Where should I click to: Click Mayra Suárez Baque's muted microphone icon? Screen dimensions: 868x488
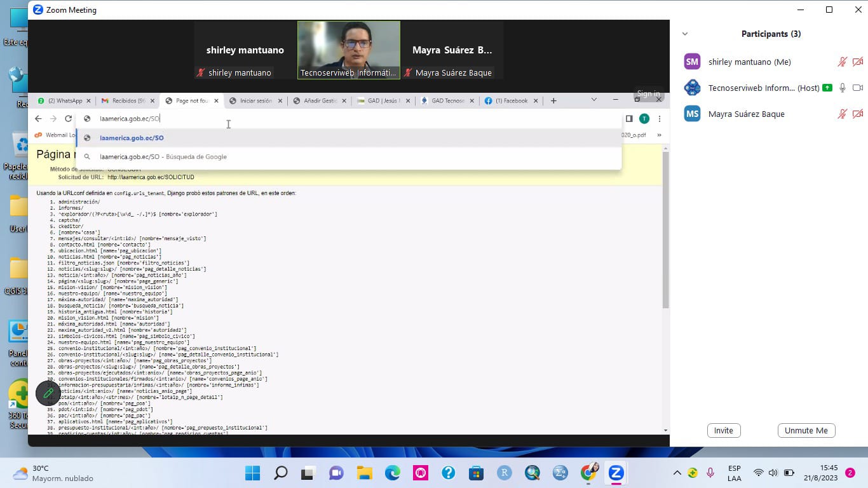pos(842,114)
